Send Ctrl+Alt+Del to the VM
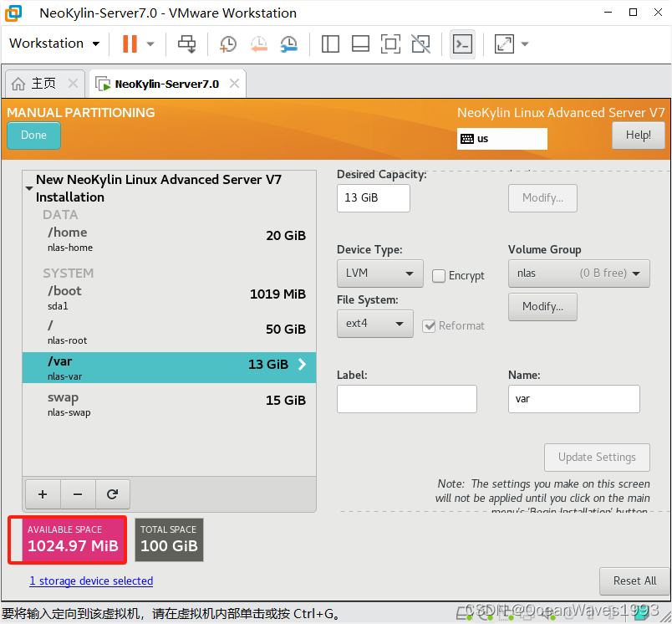Screen dimensions: 672x624 pos(187,43)
